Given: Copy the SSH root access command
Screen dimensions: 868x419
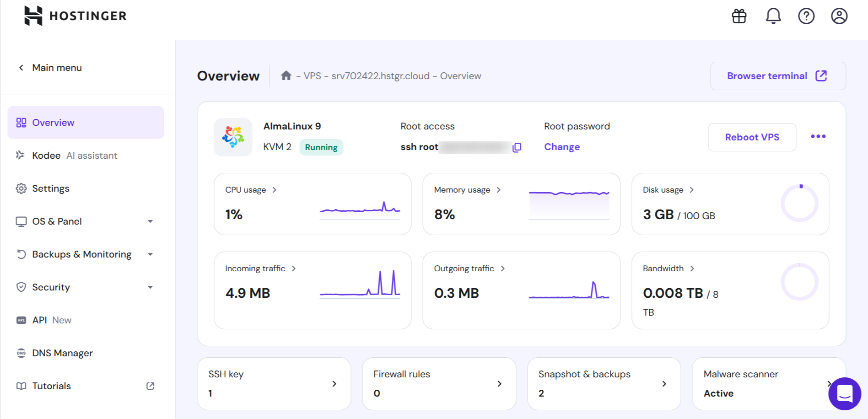Looking at the screenshot, I should point(517,147).
